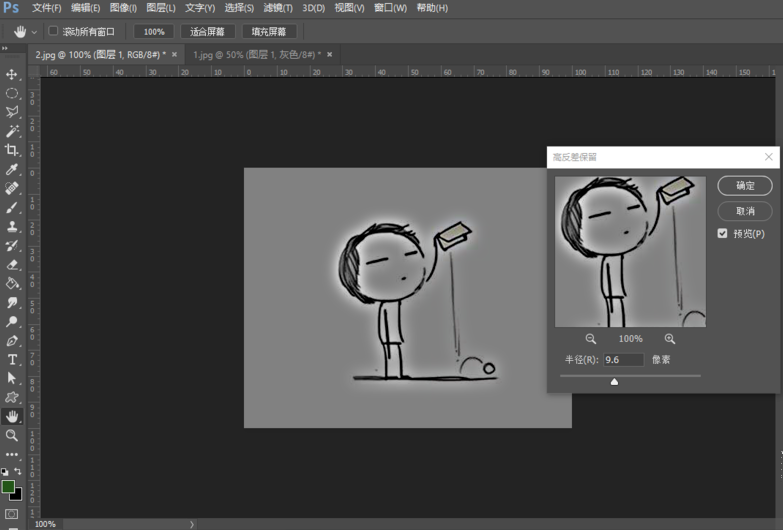
Task: Click the 半径 radius input field
Action: (x=623, y=359)
